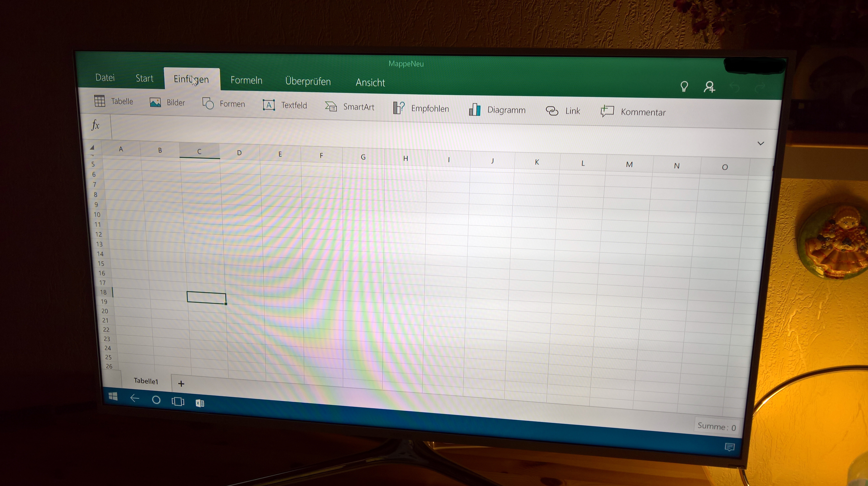The width and height of the screenshot is (868, 486).
Task: Click the taskbar back arrow
Action: (134, 398)
